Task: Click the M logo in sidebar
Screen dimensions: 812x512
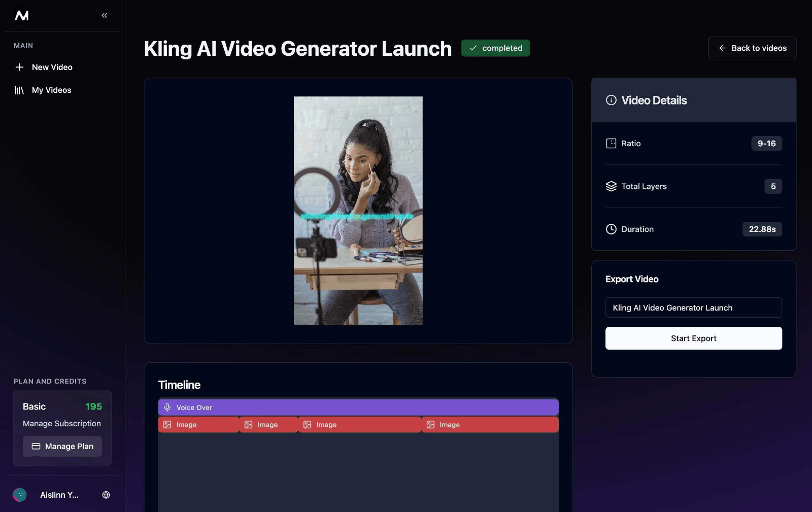Action: point(22,16)
